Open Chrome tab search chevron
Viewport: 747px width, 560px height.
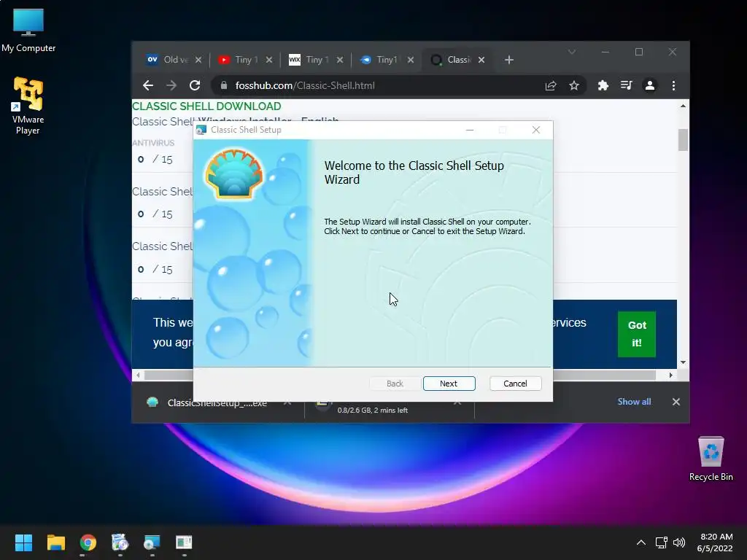572,52
